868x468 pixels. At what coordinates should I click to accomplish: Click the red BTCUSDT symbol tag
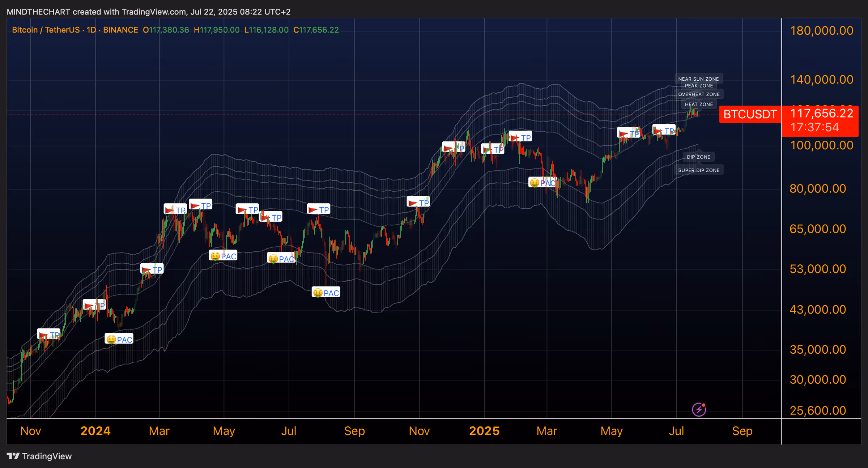click(x=750, y=114)
